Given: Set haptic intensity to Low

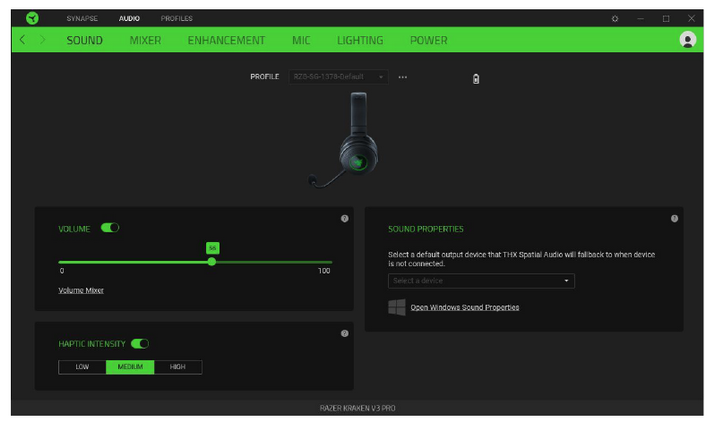Looking at the screenshot, I should tap(82, 367).
